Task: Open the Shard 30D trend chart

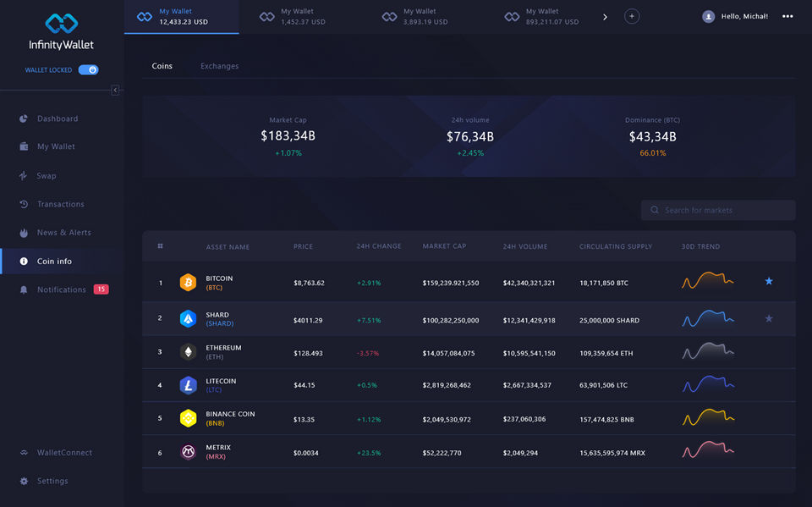Action: (x=708, y=317)
